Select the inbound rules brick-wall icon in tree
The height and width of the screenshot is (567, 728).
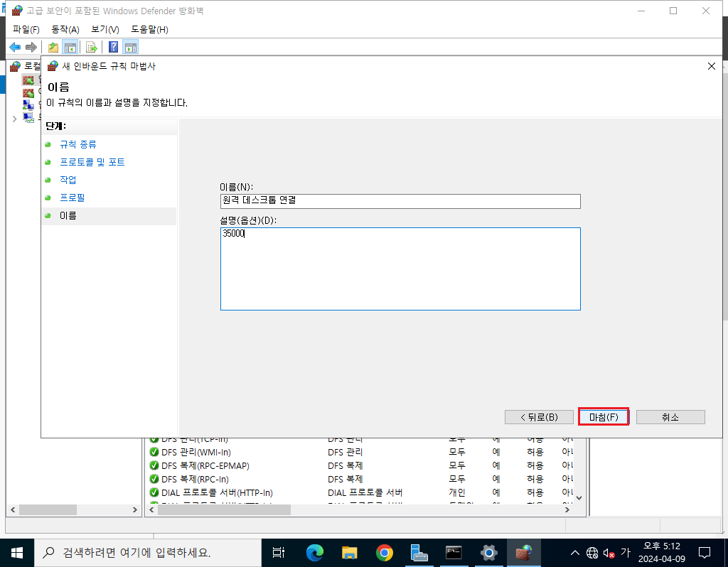click(x=28, y=80)
